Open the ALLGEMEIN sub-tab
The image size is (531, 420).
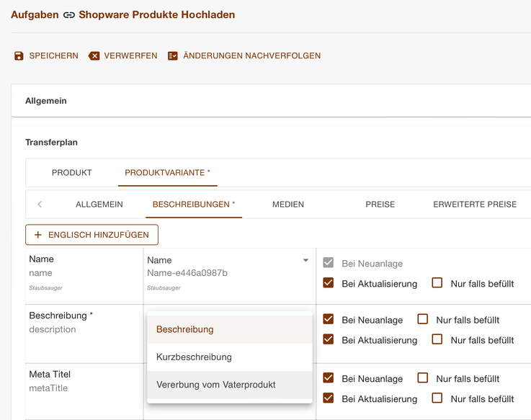(x=99, y=205)
